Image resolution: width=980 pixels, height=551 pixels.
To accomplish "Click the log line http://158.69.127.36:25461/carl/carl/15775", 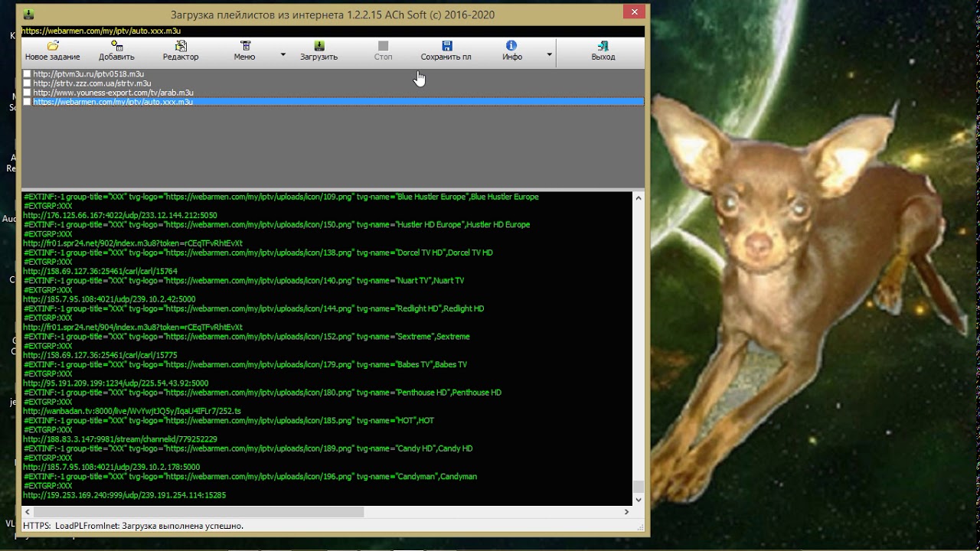I will pos(100,355).
